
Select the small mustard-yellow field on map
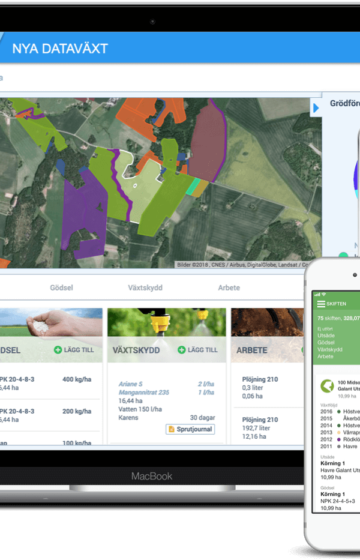(x=201, y=188)
